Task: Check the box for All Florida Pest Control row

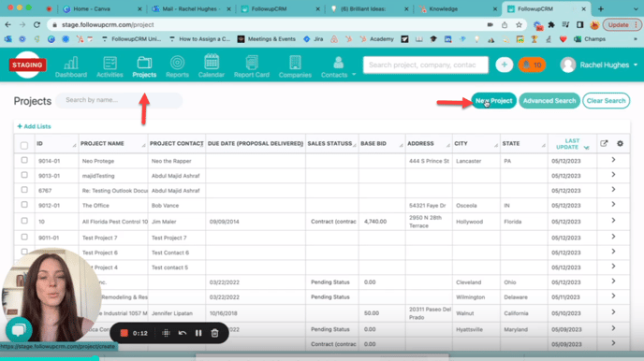Action: [x=24, y=221]
